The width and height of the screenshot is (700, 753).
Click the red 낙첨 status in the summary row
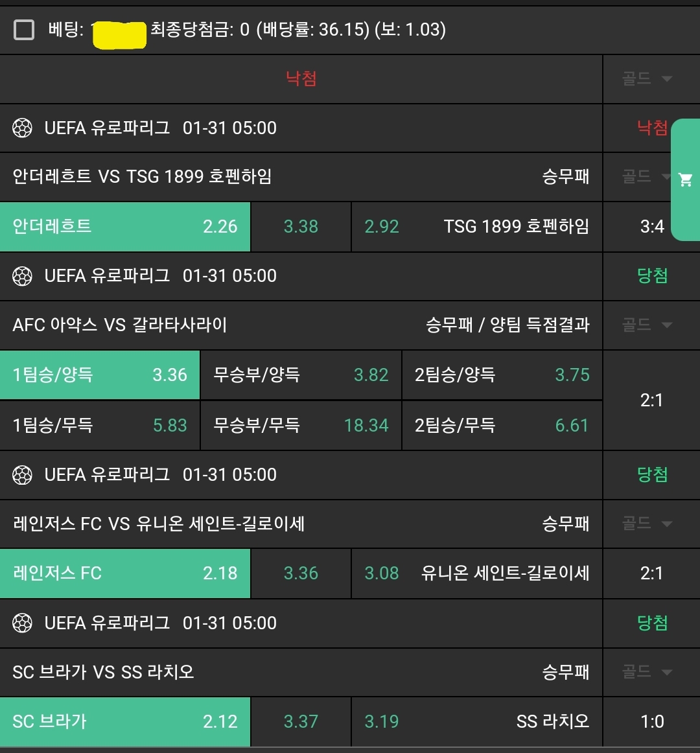301,79
